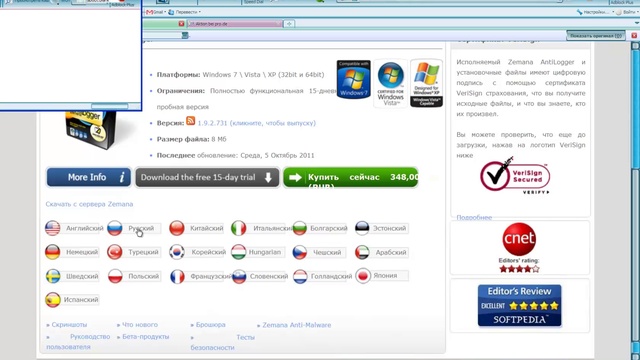
Task: Click the Designed for Windows XP badge
Action: click(427, 83)
